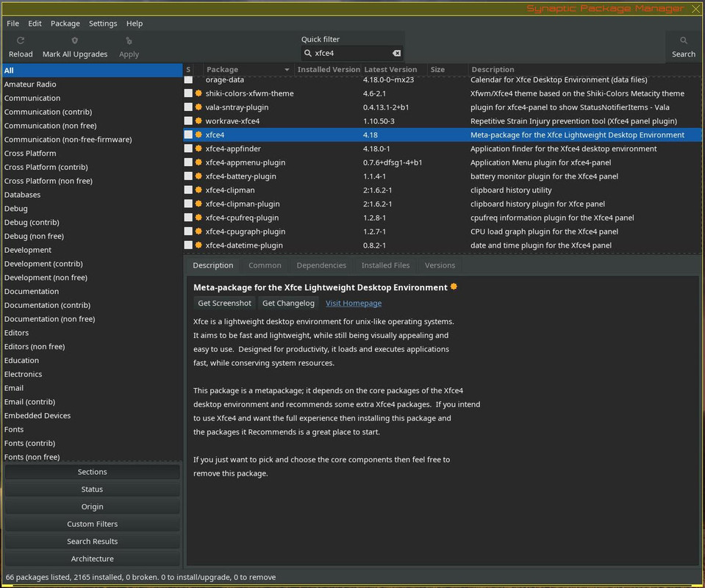The width and height of the screenshot is (705, 588).
Task: Select the Description tab
Action: [213, 265]
